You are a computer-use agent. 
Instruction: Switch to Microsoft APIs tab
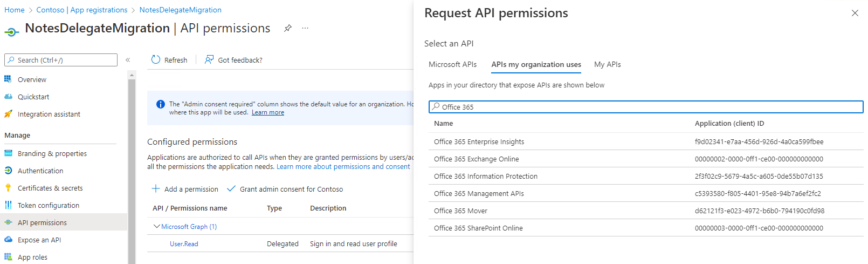point(452,64)
